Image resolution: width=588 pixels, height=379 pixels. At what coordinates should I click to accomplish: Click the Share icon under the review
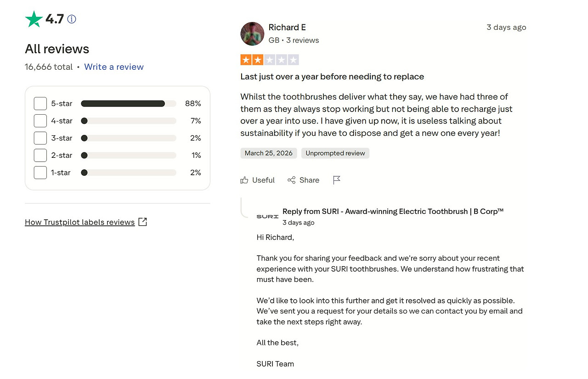291,180
